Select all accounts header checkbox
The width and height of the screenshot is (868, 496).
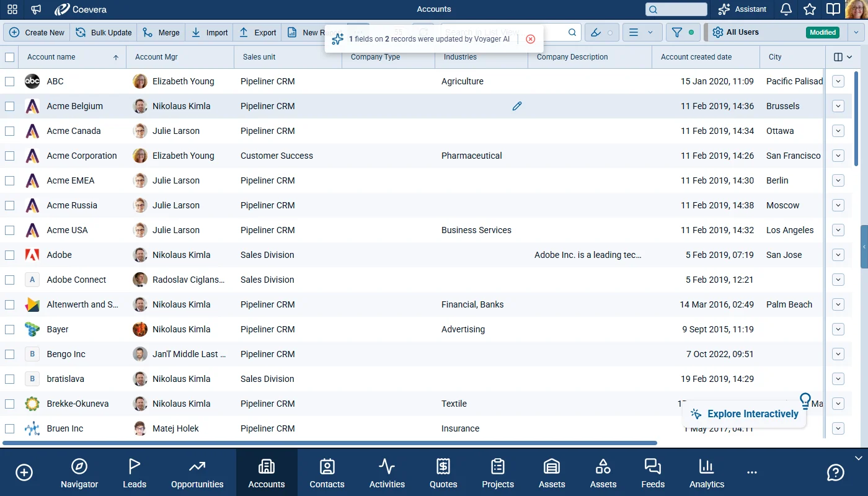pos(9,57)
